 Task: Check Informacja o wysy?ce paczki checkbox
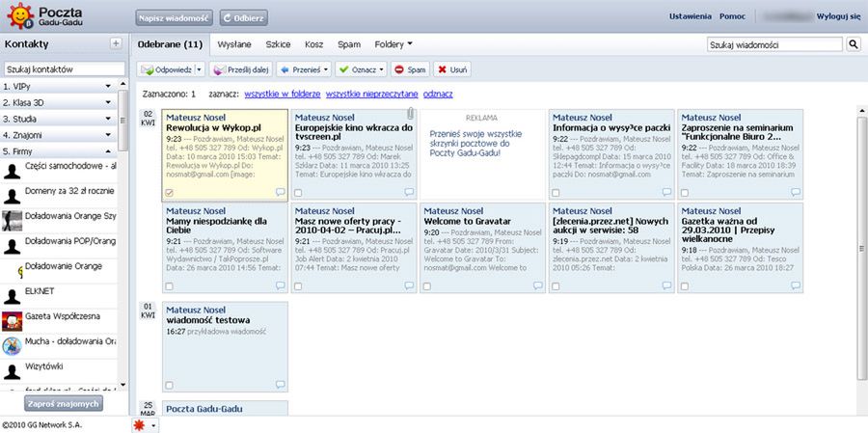pos(556,193)
